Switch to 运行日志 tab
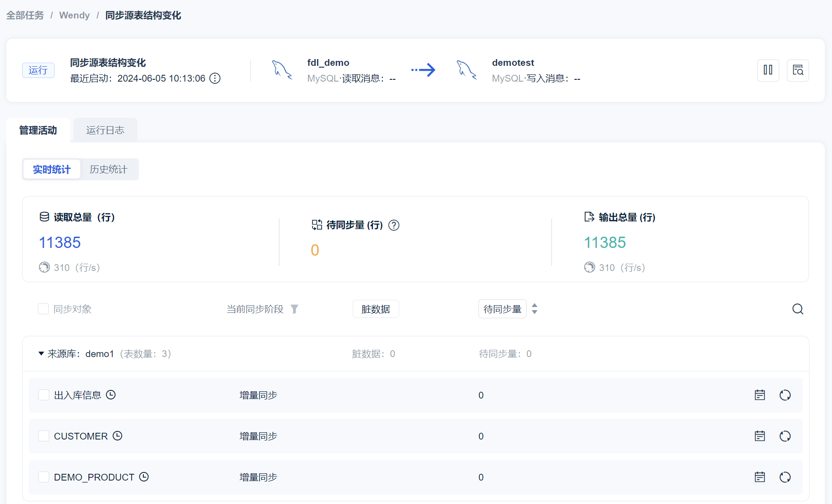The height and width of the screenshot is (504, 832). (x=106, y=130)
